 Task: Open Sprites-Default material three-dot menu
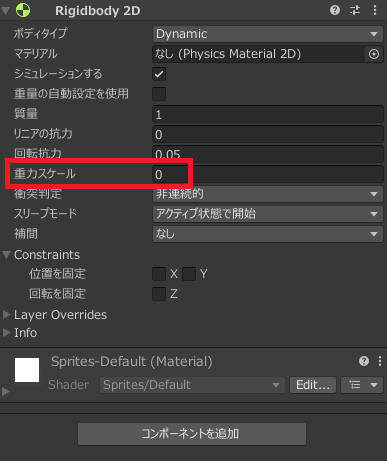tap(380, 361)
